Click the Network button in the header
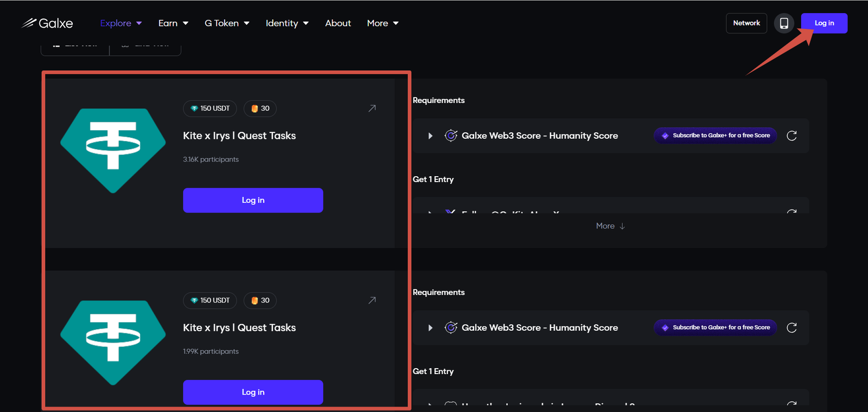Screen dimensions: 868x412 746,23
